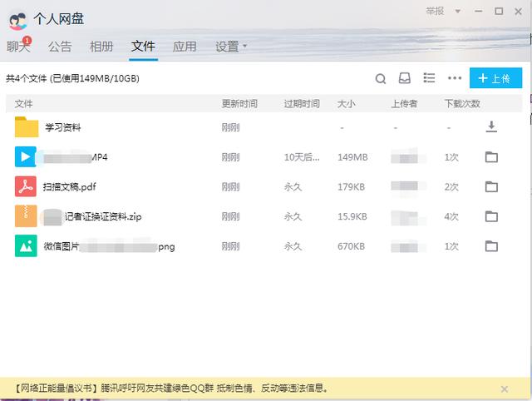Download the 学习资料 folder
This screenshot has height=401, width=532.
[x=491, y=127]
